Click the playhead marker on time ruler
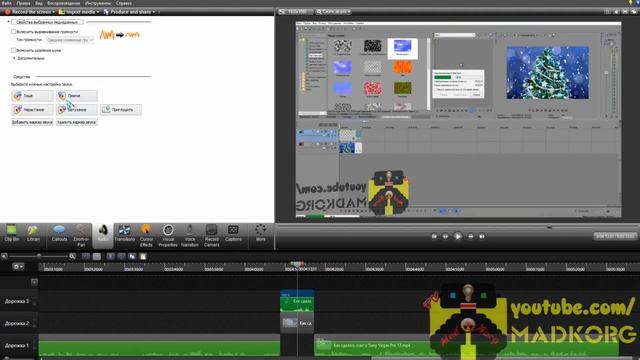 [x=297, y=264]
